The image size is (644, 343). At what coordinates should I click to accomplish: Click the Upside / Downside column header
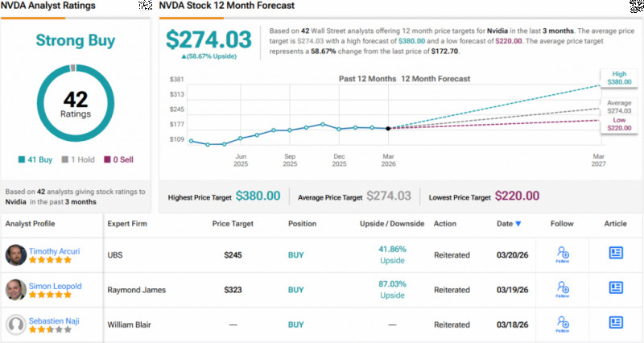391,223
